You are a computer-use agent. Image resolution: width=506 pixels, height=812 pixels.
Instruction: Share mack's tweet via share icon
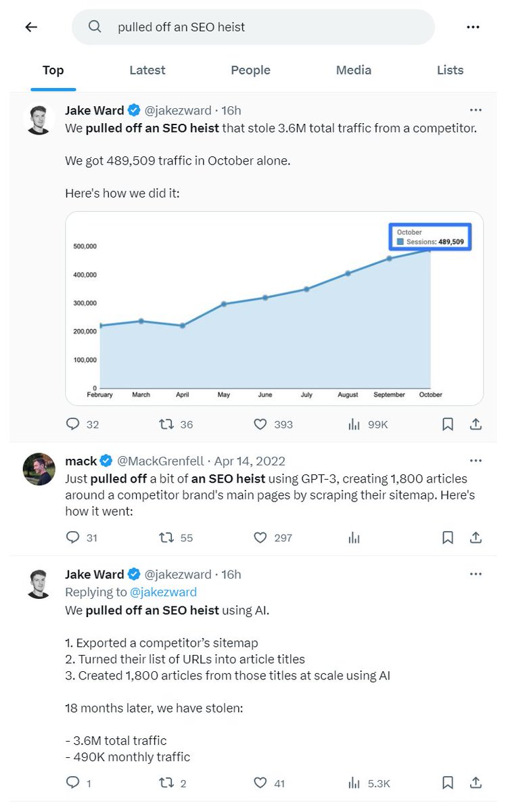pos(476,538)
